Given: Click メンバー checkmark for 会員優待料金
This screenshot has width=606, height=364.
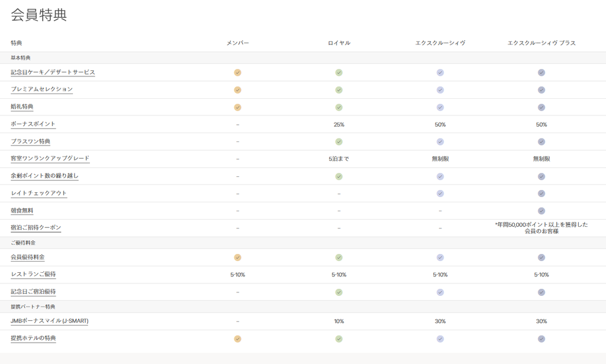Looking at the screenshot, I should point(238,257).
